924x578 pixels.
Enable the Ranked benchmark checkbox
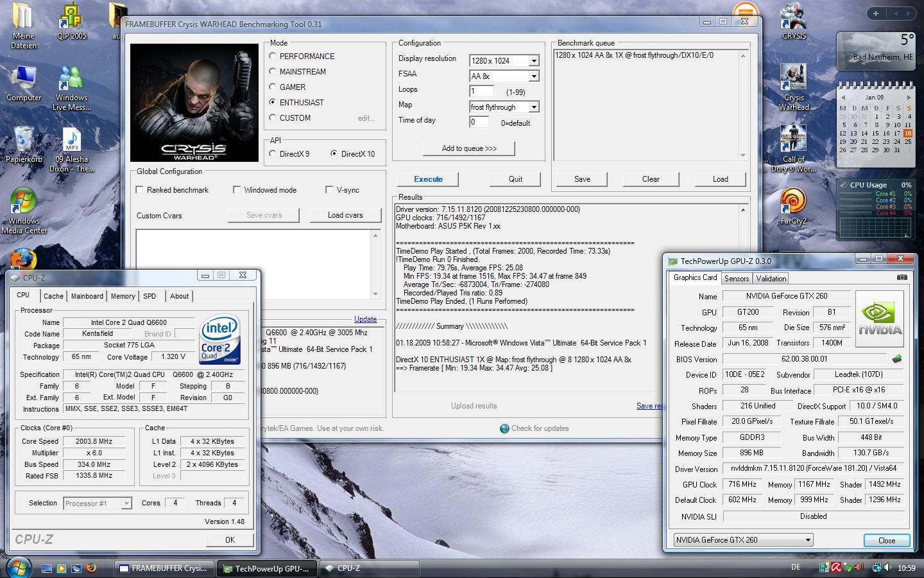(140, 189)
